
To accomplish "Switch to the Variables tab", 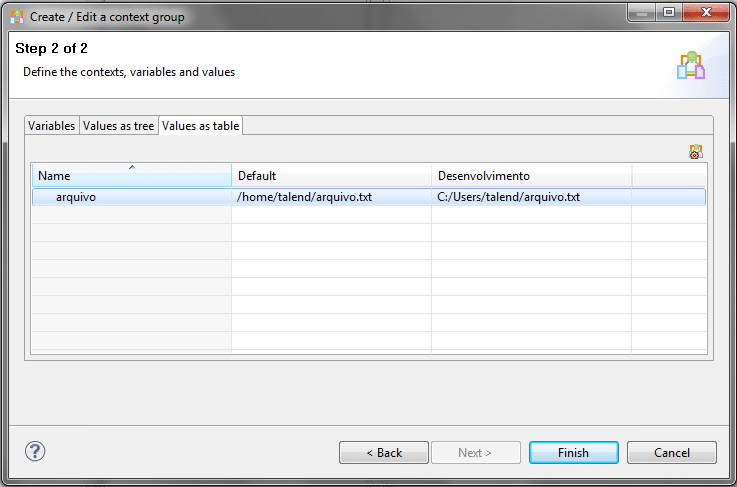I will tap(52, 126).
